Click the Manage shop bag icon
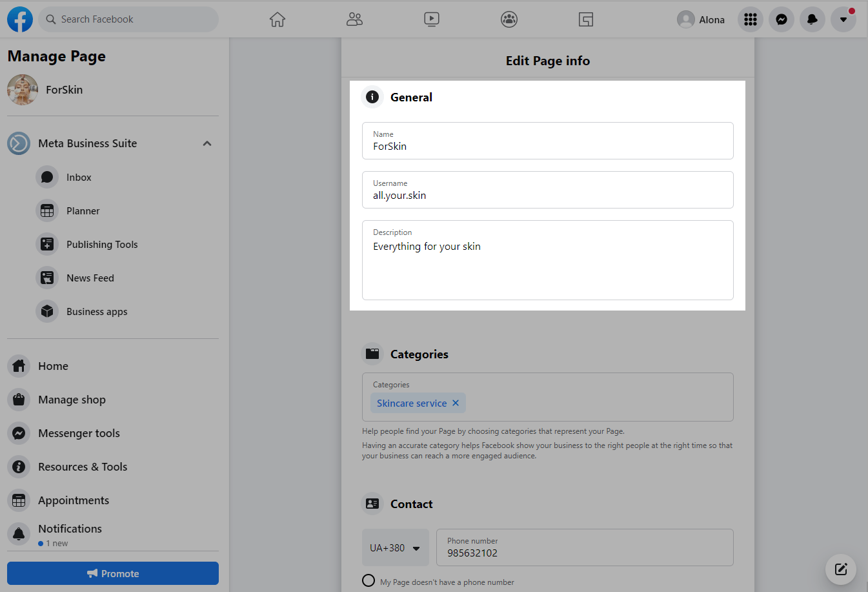868x592 pixels. (19, 400)
